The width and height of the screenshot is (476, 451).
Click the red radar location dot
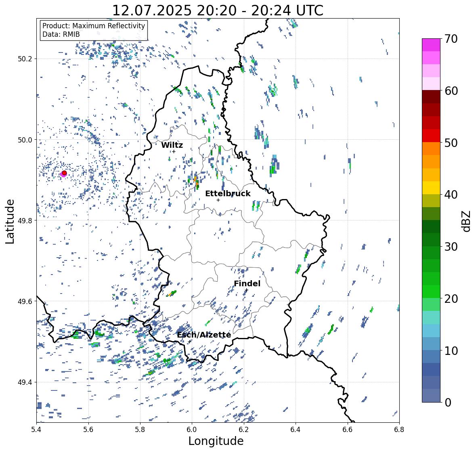click(64, 173)
